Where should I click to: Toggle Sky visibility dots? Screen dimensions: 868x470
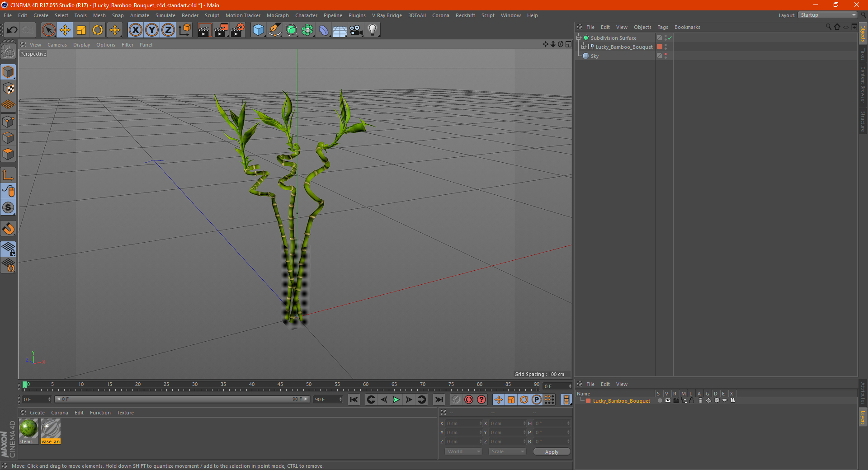pyautogui.click(x=665, y=56)
